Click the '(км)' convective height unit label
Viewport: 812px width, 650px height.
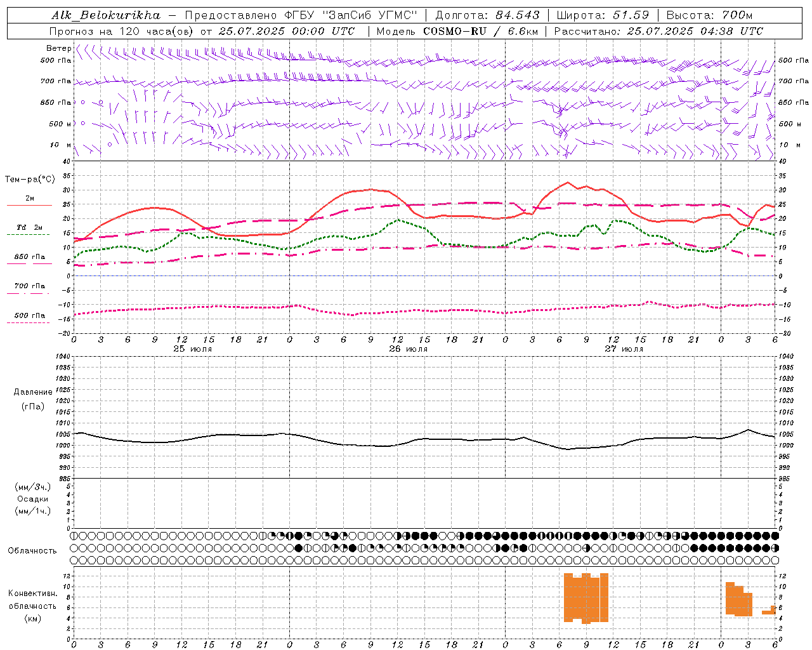coord(33,618)
